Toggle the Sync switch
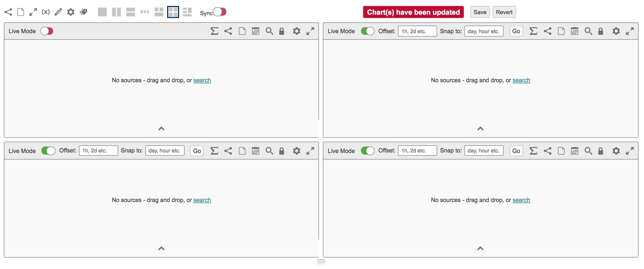This screenshot has height=269, width=644. [x=220, y=12]
